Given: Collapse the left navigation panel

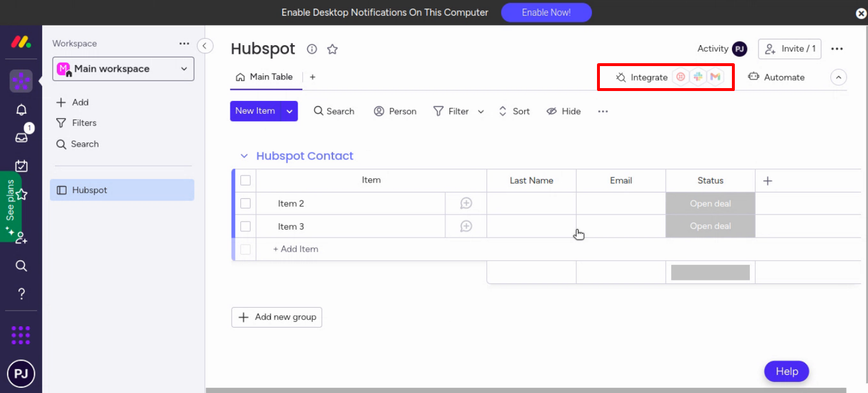Looking at the screenshot, I should point(205,46).
